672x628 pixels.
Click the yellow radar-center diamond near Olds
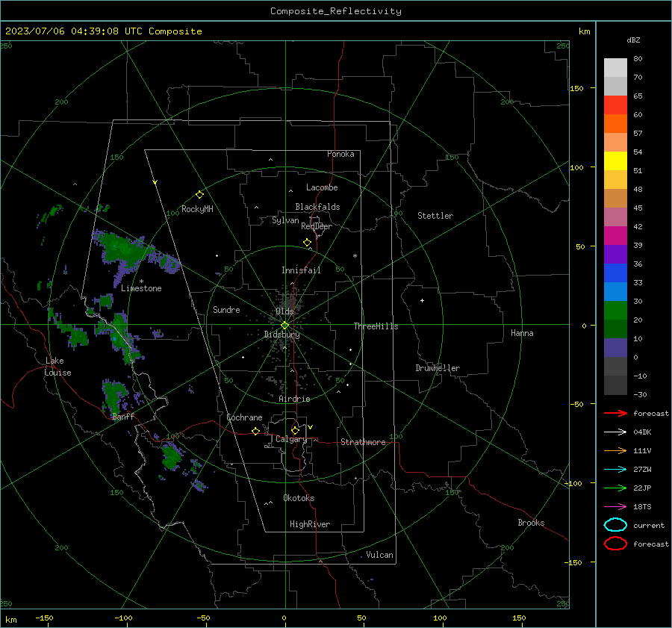pyautogui.click(x=284, y=326)
